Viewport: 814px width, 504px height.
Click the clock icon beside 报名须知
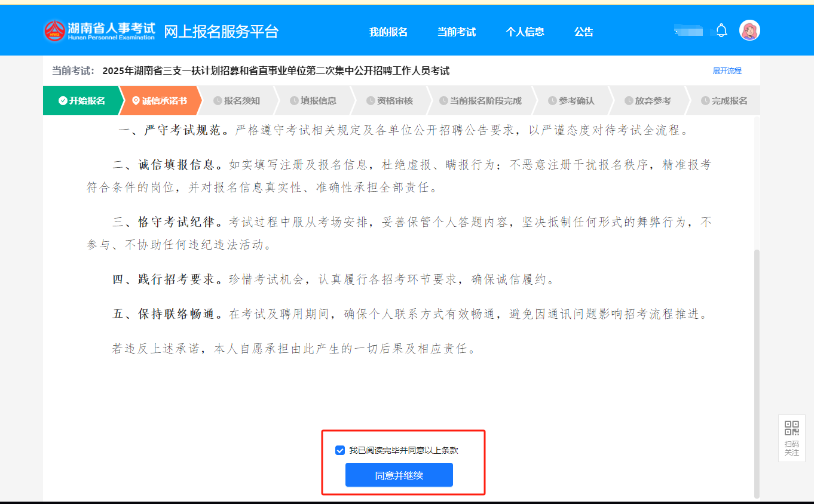pos(218,101)
